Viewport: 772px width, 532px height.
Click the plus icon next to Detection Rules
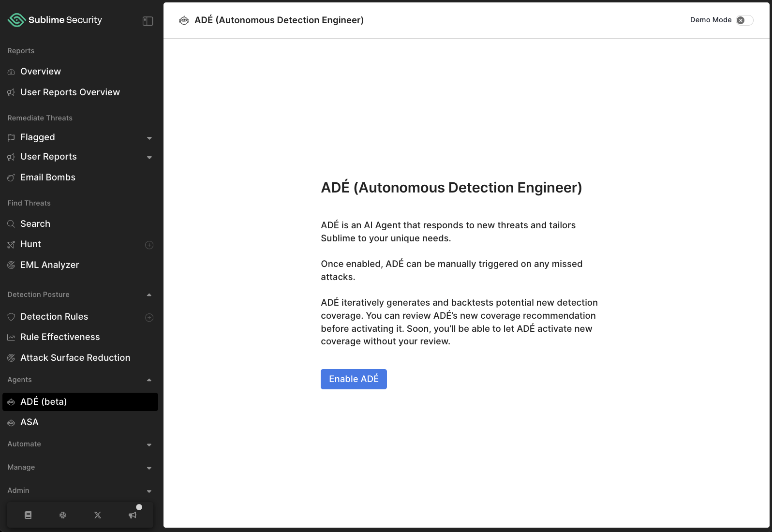click(149, 318)
